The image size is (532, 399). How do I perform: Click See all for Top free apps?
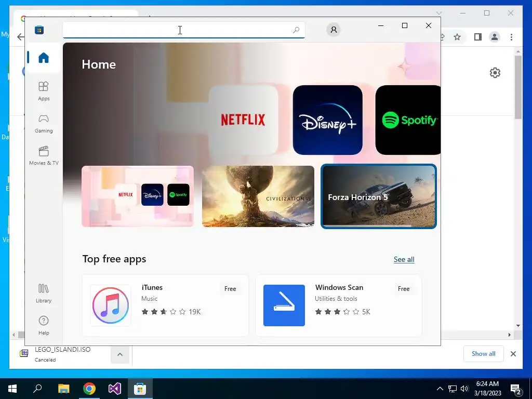[x=404, y=260]
